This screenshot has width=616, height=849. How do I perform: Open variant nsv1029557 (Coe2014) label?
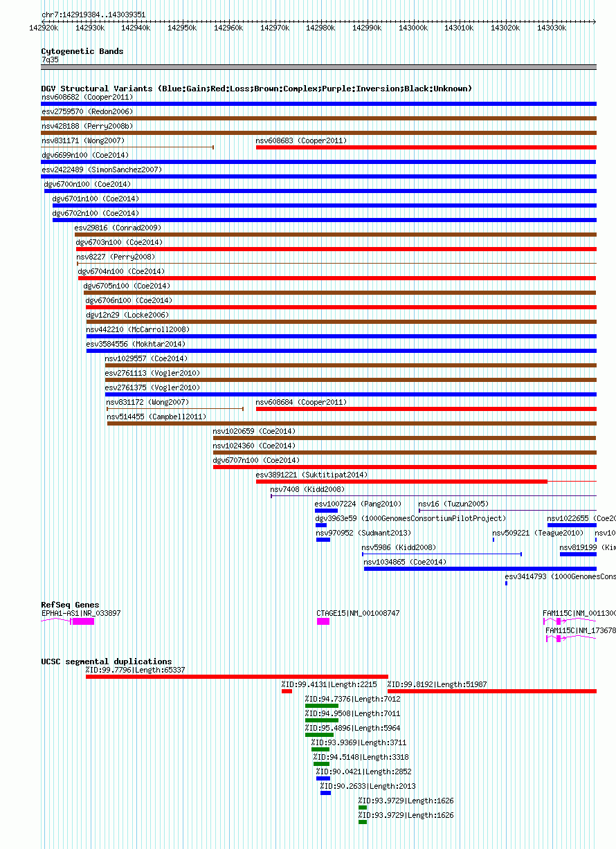pyautogui.click(x=147, y=358)
